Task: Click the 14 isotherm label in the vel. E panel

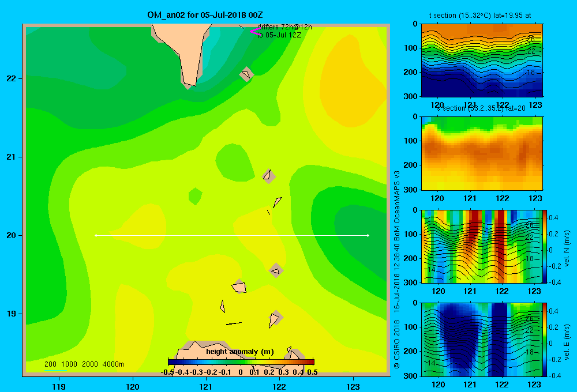Action: 432,363
